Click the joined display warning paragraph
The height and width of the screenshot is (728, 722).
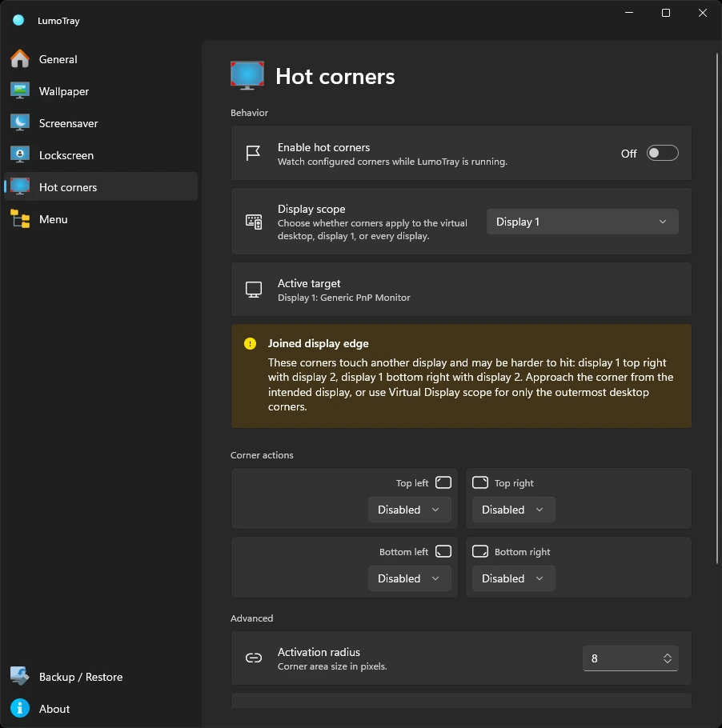(x=471, y=385)
